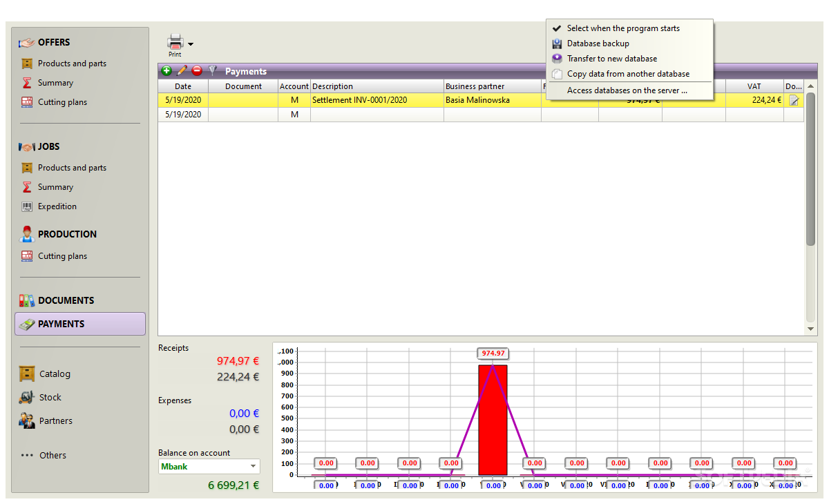Click the PRODUCTION worker icon
This screenshot has width=829, height=504.
(27, 234)
